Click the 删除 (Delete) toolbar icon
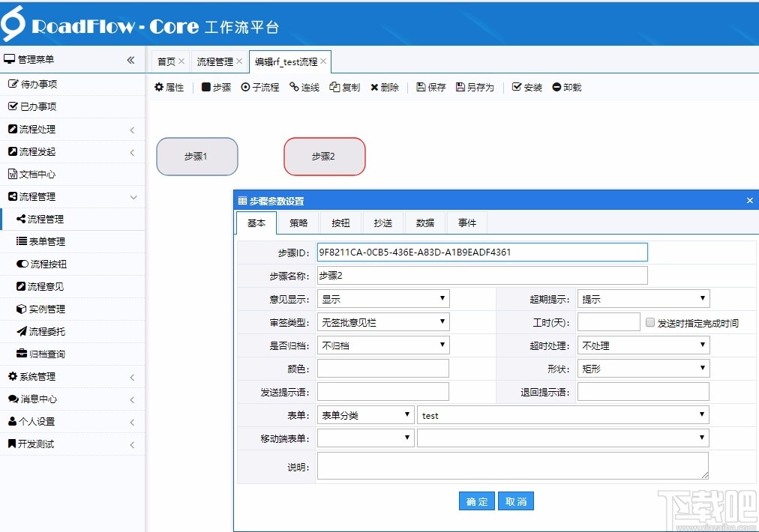759x532 pixels. click(385, 87)
